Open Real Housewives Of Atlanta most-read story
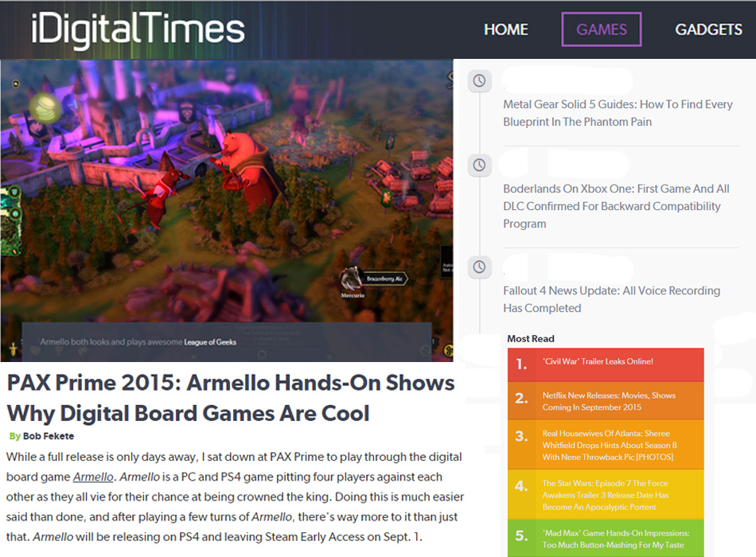756x557 pixels. (609, 445)
